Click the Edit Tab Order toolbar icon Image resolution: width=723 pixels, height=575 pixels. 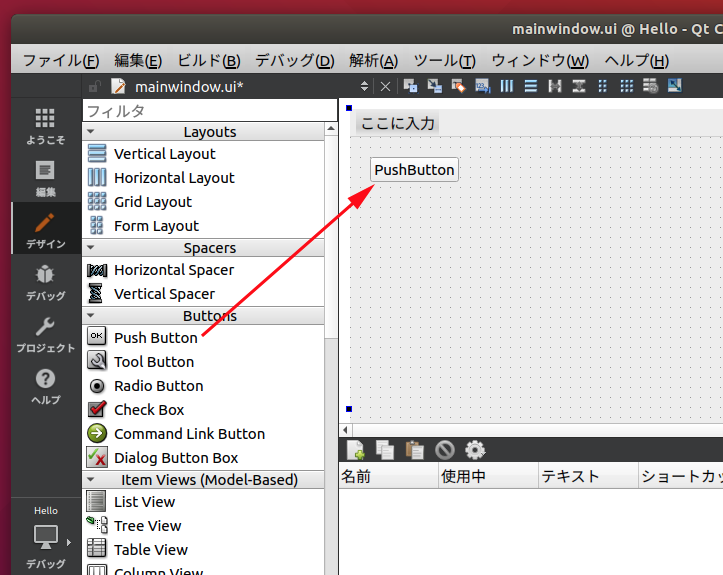click(x=482, y=86)
